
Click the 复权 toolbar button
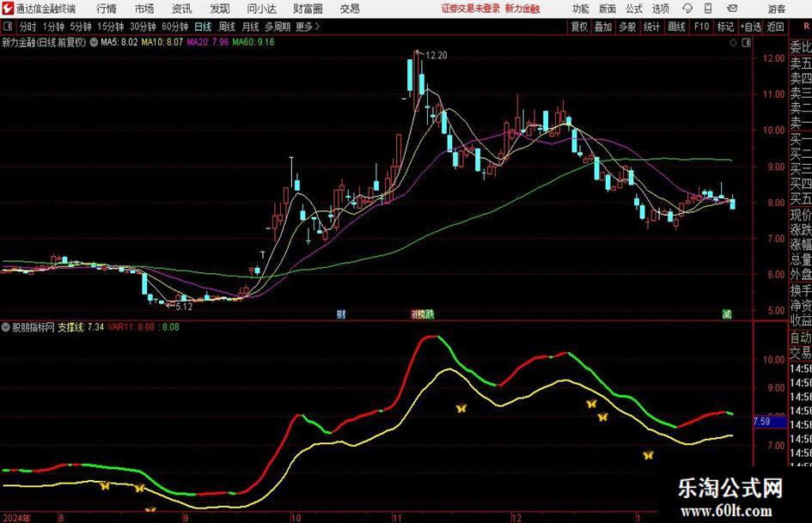coord(579,27)
